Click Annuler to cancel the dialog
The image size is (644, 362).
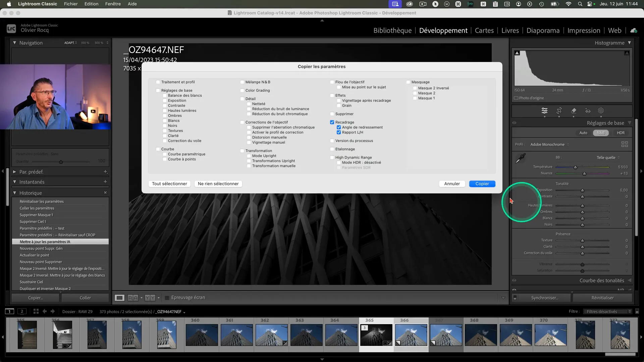[452, 184]
